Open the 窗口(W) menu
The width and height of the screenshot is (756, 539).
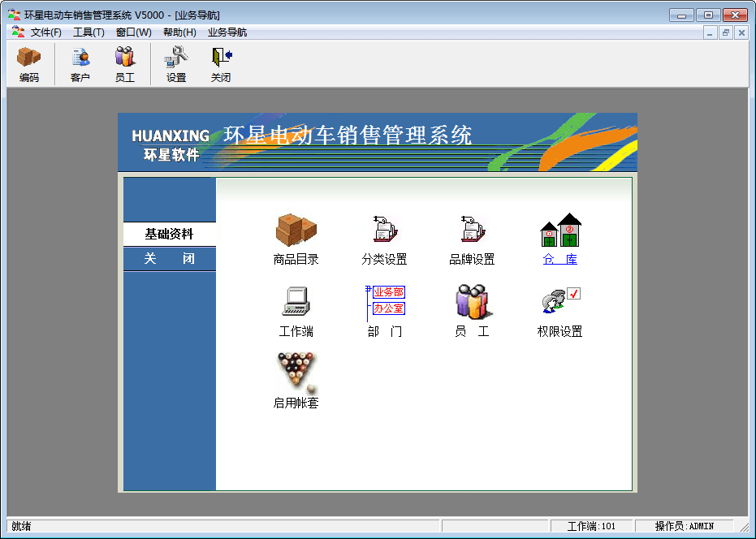133,32
